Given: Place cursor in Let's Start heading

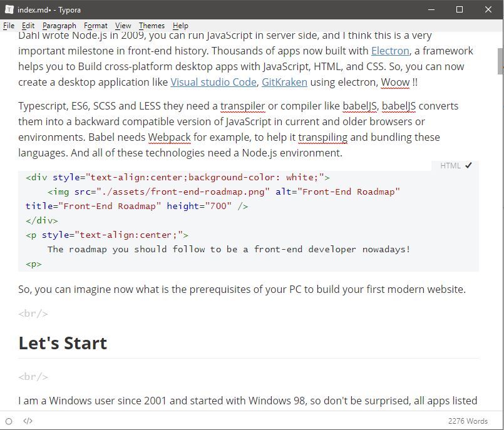Looking at the screenshot, I should (x=63, y=343).
